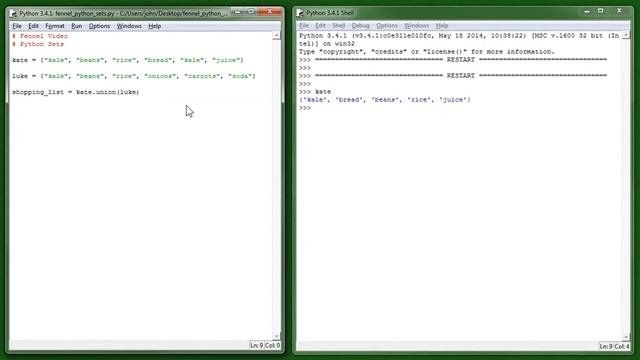Screen dimensions: 640x360
Task: Open Shell menu in Python Shell window
Action: click(x=338, y=26)
